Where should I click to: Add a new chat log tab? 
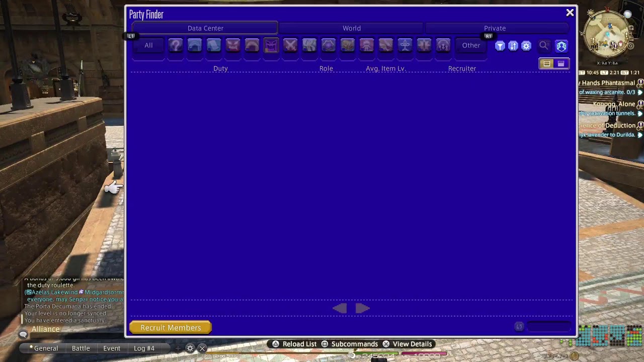coord(177,348)
